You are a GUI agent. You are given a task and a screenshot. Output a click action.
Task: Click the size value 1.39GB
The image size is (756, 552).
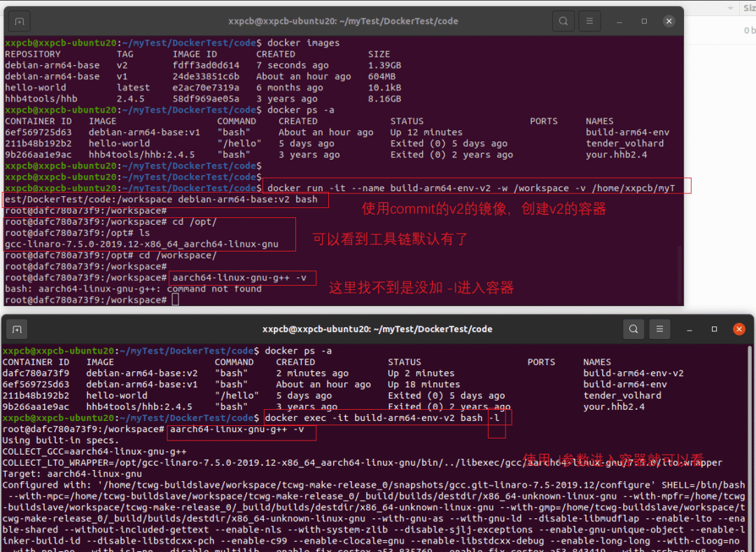(x=385, y=65)
